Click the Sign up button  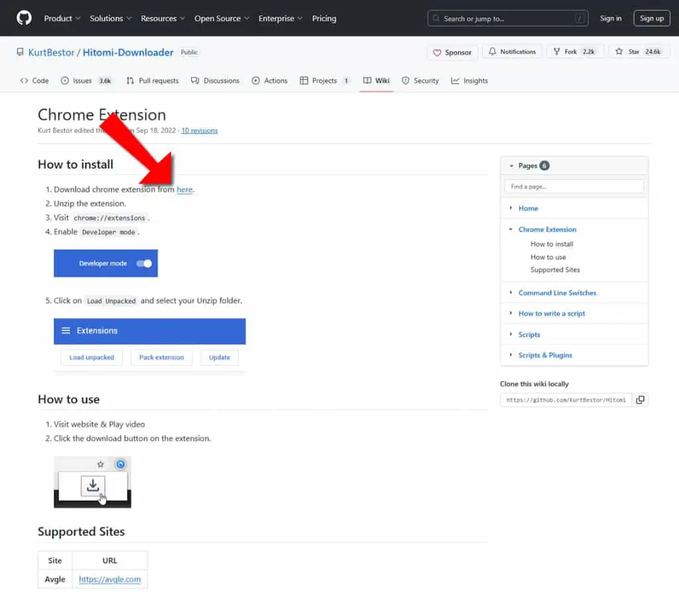[652, 18]
